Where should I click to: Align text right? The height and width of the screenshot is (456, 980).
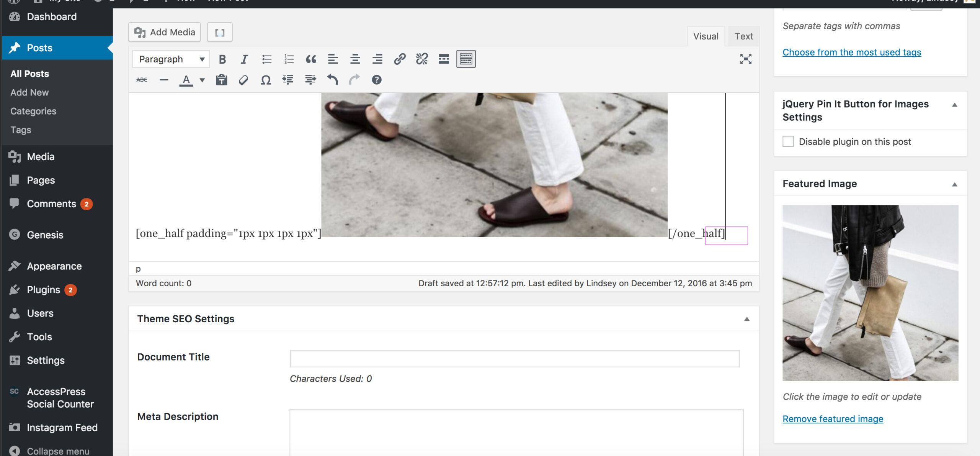coord(377,59)
